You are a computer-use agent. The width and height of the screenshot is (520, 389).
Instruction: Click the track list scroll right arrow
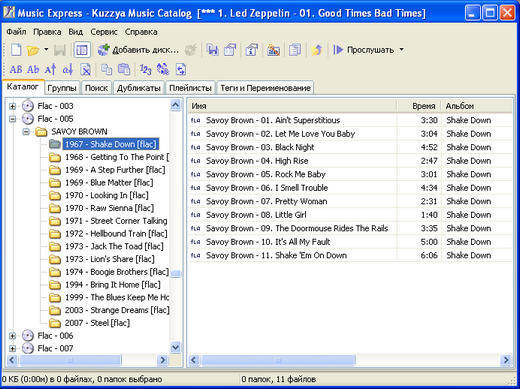tap(506, 360)
